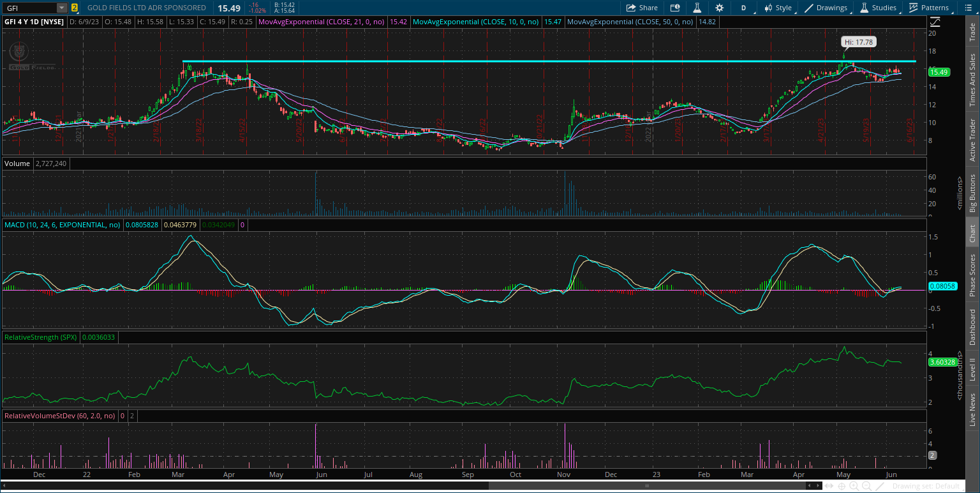Viewport: 980px width, 493px height.
Task: Click the Hi: 17.78 price bubble
Action: pos(858,42)
